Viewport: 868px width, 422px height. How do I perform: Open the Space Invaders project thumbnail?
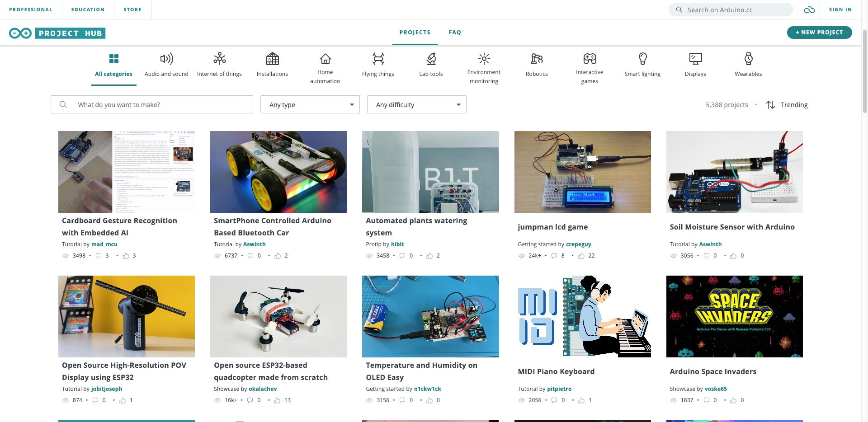click(735, 316)
